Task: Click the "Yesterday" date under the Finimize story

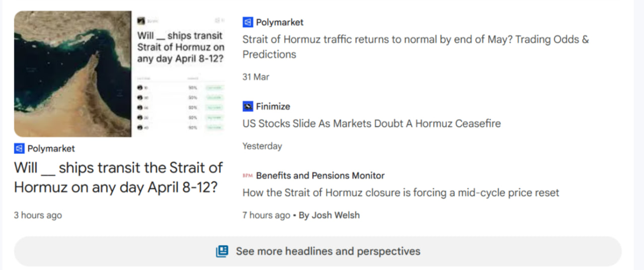Action: [x=262, y=146]
